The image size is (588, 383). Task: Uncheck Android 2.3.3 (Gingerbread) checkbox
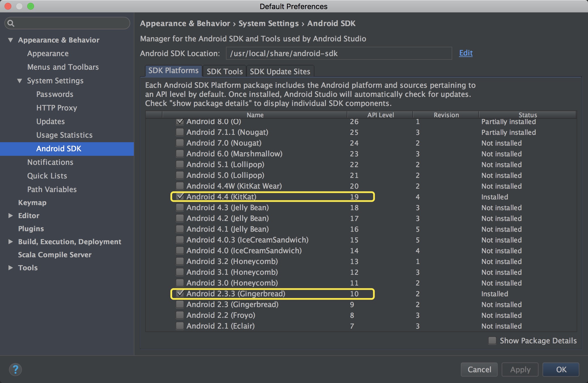tap(180, 294)
